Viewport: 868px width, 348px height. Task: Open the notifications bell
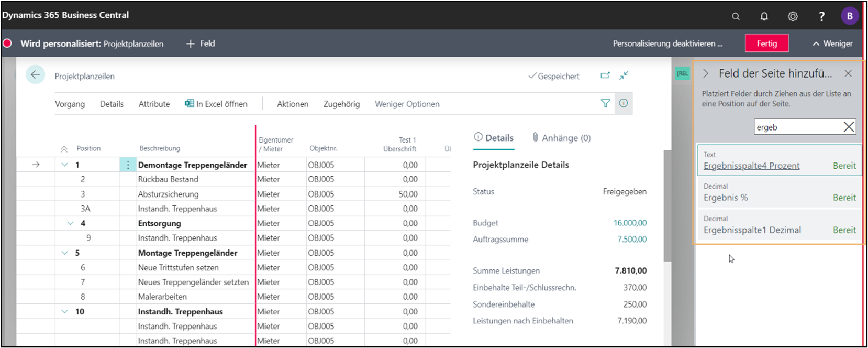[x=764, y=16]
